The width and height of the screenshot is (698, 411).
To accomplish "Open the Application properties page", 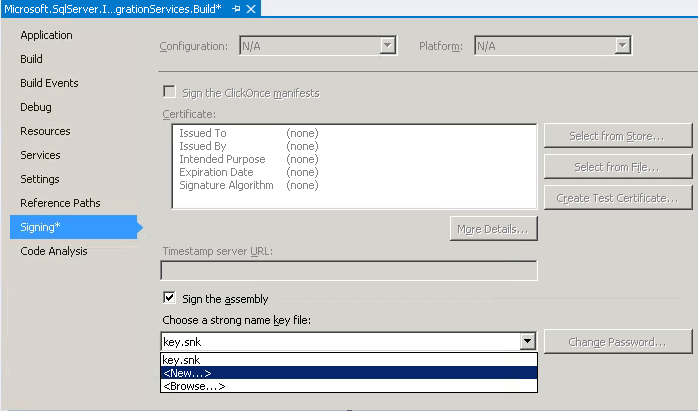I will 46,35.
